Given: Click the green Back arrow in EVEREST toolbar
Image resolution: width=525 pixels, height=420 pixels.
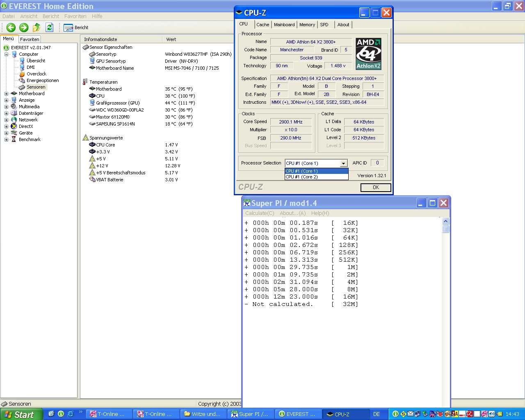Looking at the screenshot, I should click(11, 27).
